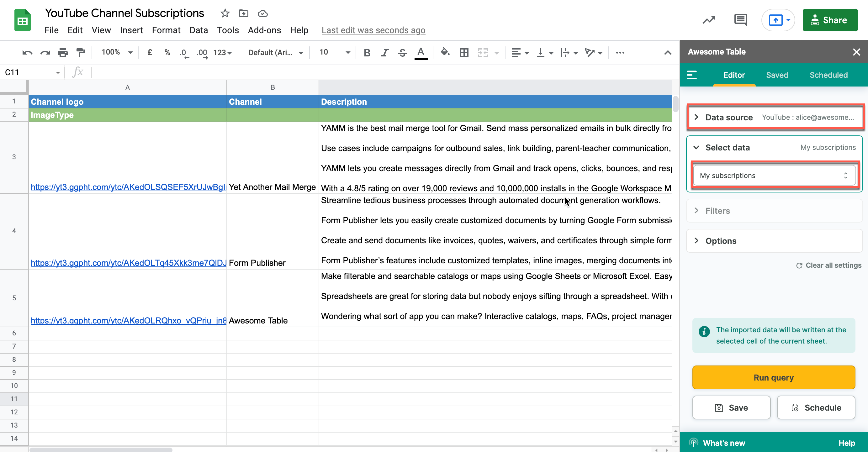The height and width of the screenshot is (452, 868).
Task: Open the Last edit was seconds ago link
Action: [x=373, y=30]
